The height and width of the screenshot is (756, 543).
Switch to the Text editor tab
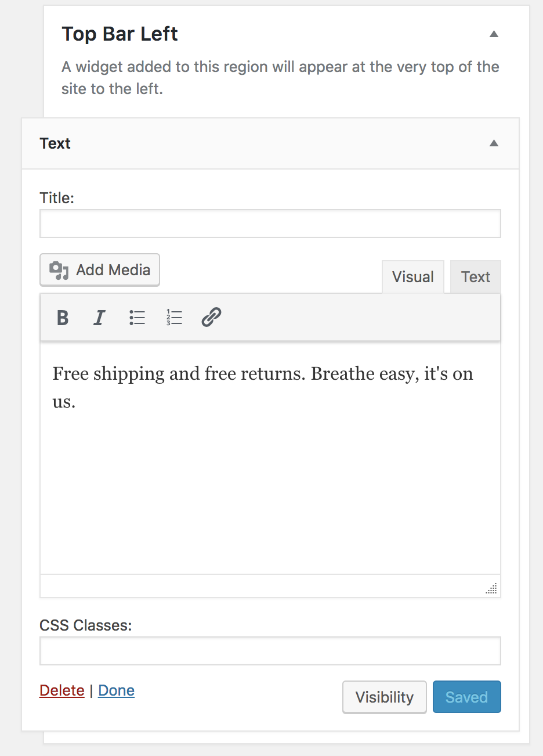[x=476, y=277]
